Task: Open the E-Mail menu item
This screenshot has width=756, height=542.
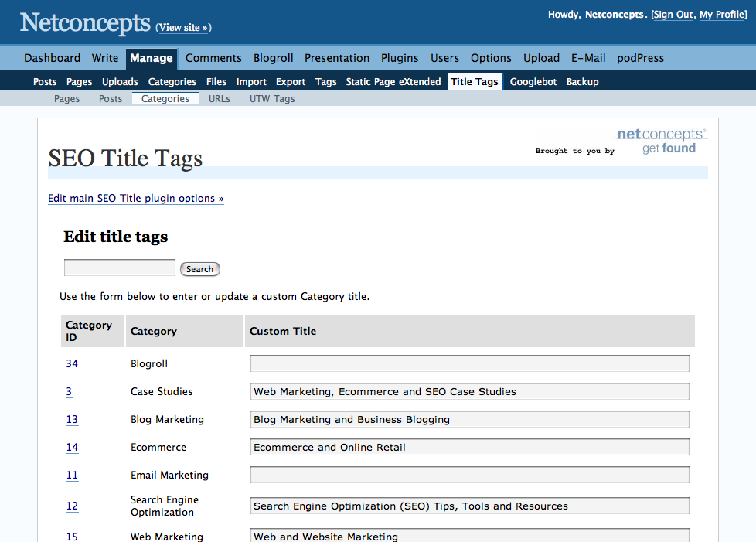Action: pos(588,58)
